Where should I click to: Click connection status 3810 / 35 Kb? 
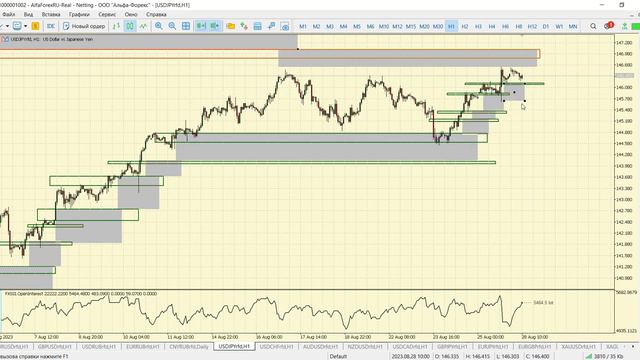[x=604, y=356]
